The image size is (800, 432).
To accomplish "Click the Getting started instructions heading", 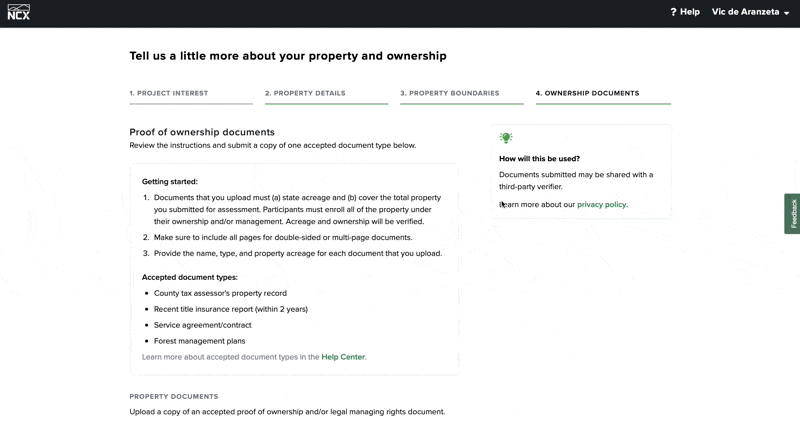I will [x=169, y=182].
